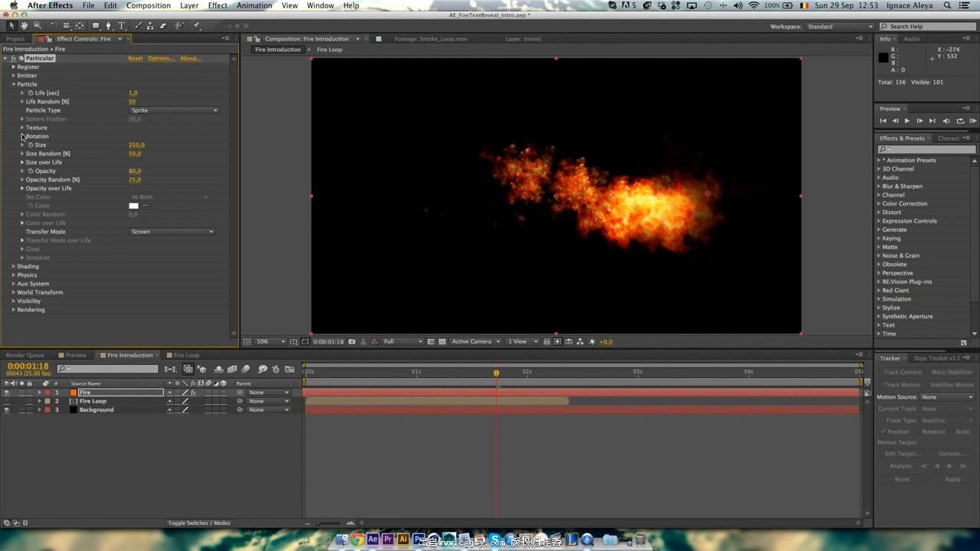The image size is (980, 551).
Task: Open the Full resolution dropdown
Action: (x=402, y=341)
